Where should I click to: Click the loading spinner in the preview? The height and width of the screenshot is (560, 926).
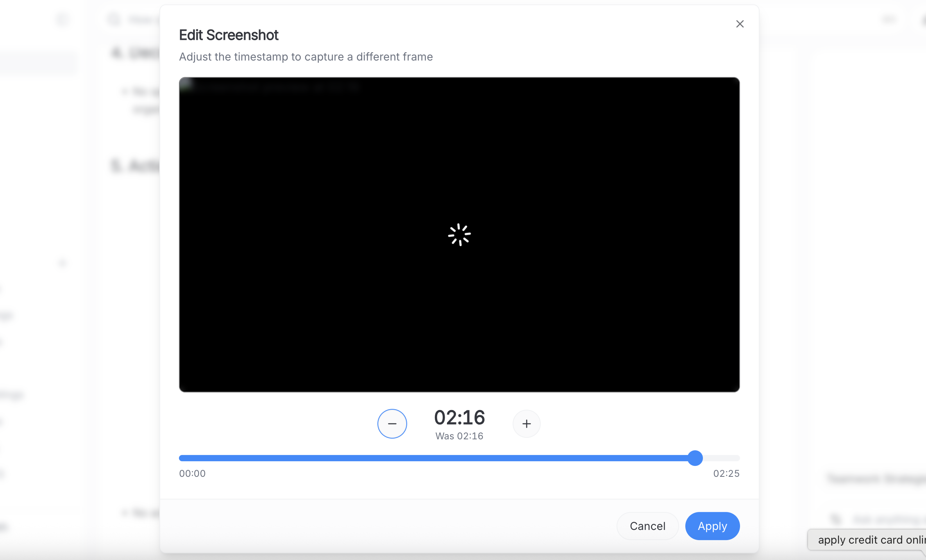point(459,234)
